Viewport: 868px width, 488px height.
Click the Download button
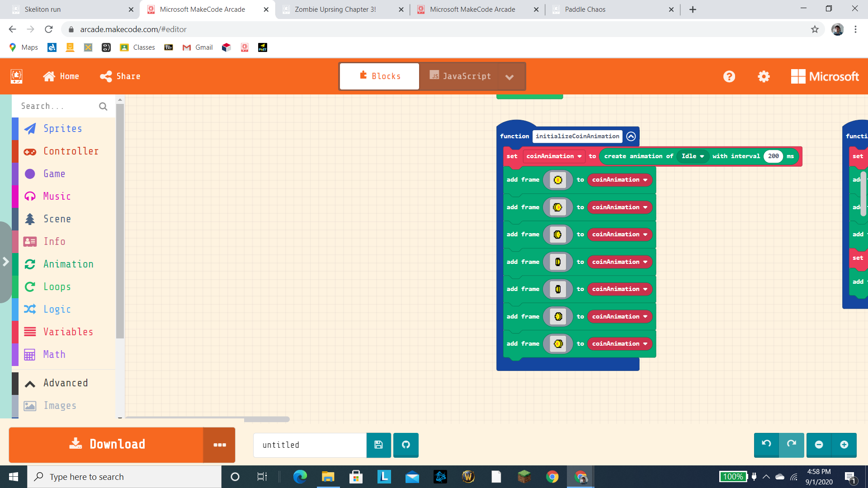point(107,445)
